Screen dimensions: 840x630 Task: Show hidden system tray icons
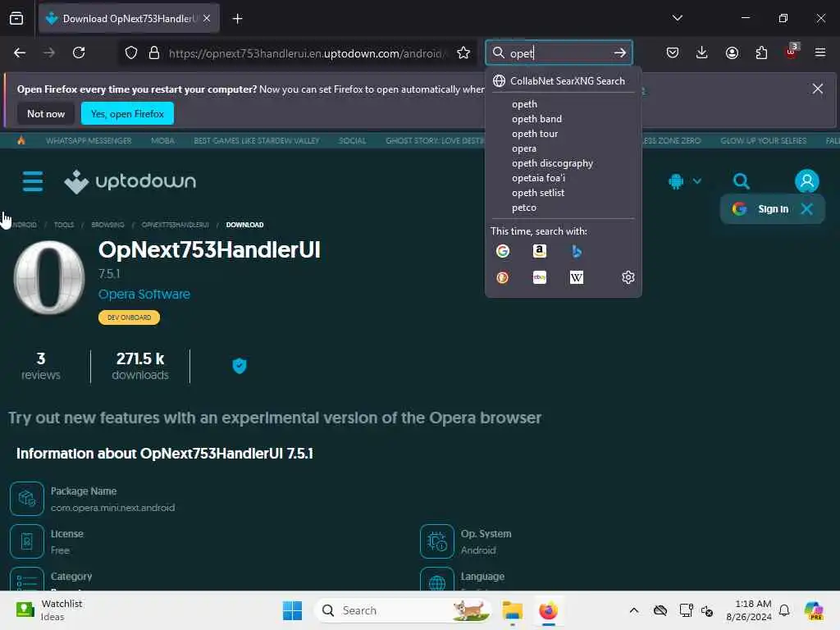coord(634,610)
